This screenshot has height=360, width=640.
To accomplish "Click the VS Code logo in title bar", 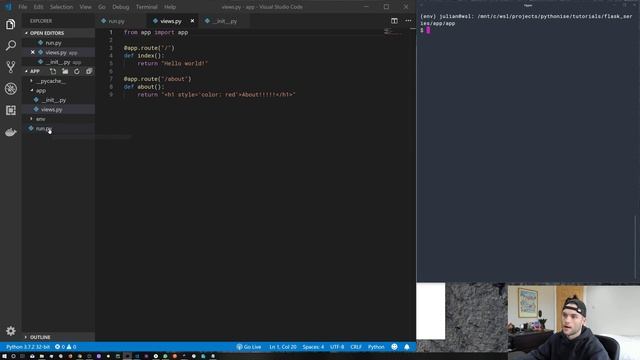I will pos(8,7).
